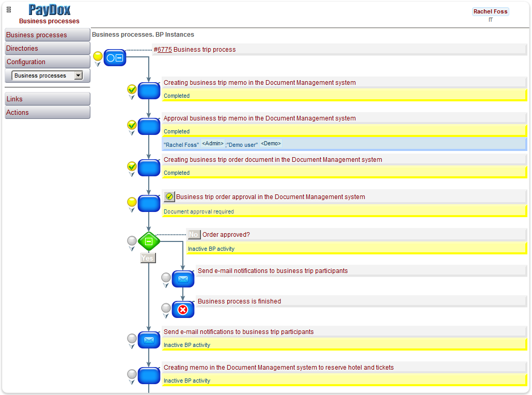Expand arrow under Creating memo to reserve hotel status
The width and height of the screenshot is (532, 395).
132,382
